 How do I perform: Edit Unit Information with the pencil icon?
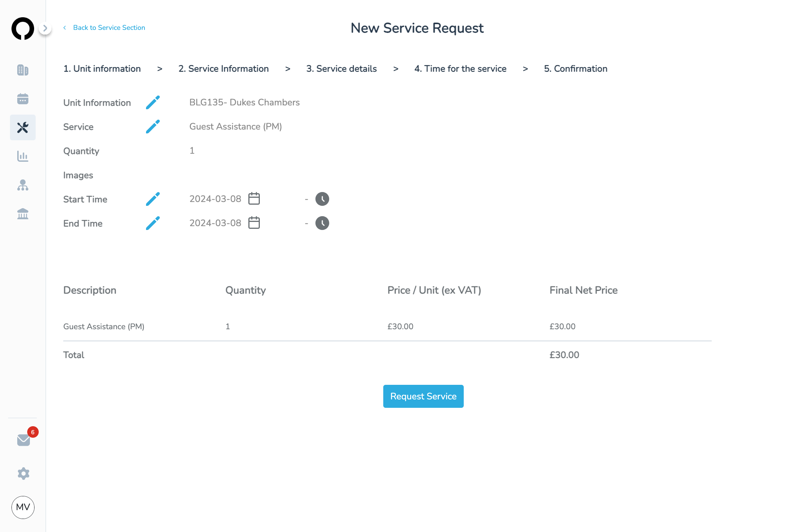pyautogui.click(x=153, y=102)
